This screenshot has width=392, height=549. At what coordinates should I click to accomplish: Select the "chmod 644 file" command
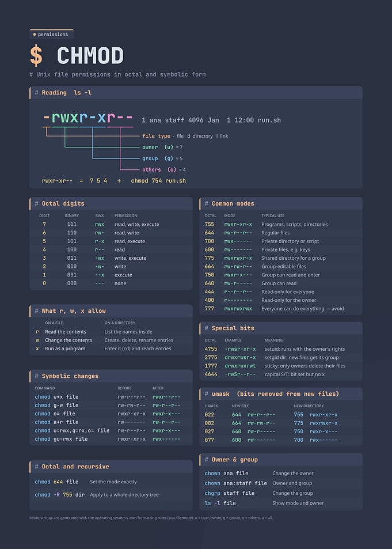tap(56, 482)
